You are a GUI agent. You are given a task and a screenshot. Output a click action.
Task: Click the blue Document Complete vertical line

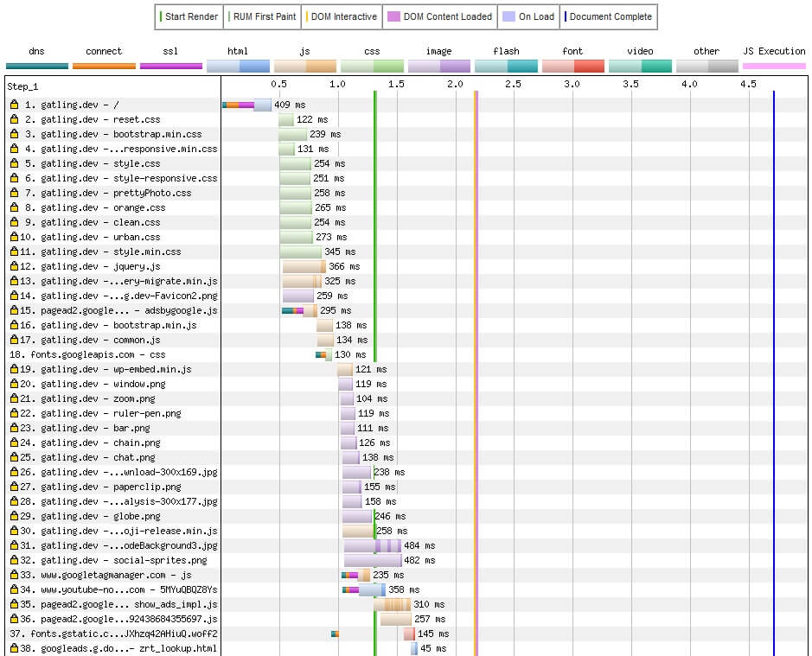pos(773,346)
